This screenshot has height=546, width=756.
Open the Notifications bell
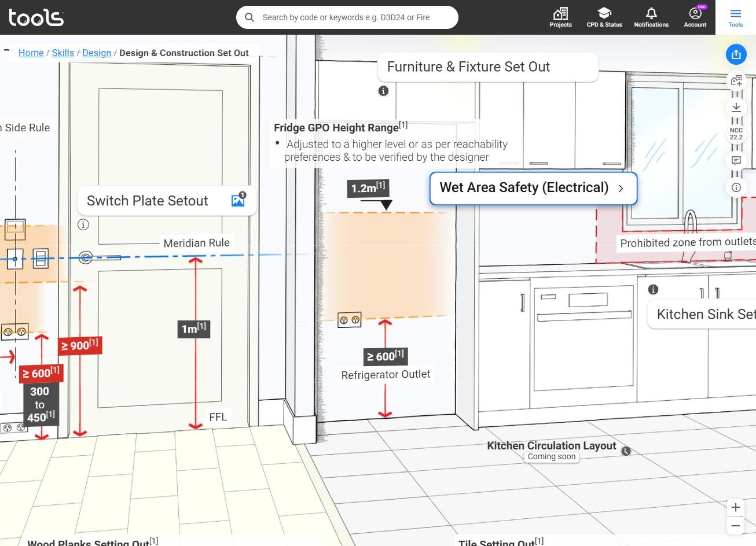coord(651,17)
